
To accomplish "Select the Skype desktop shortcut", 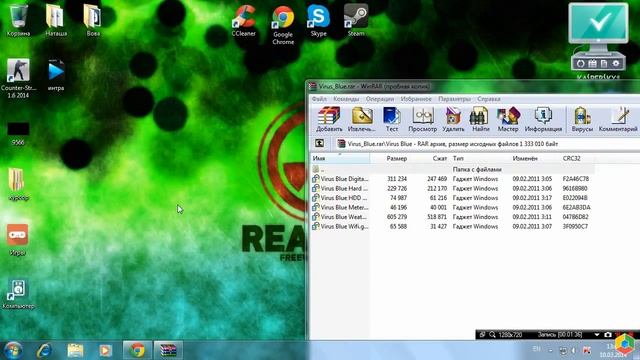I will [318, 20].
